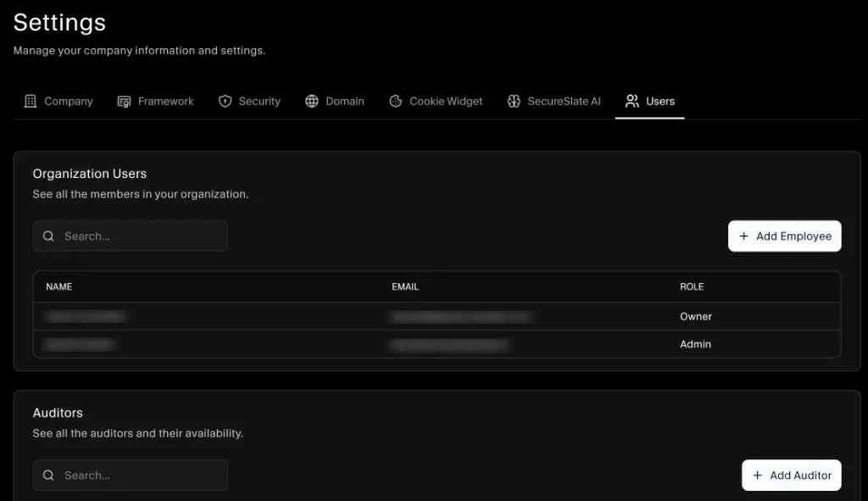This screenshot has width=868, height=501.
Task: Open the Security settings tab
Action: coord(249,101)
